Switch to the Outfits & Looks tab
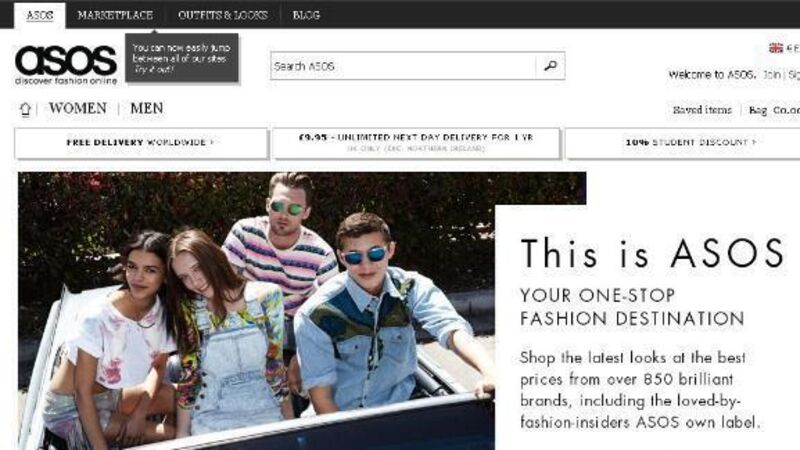800x450 pixels. [223, 15]
